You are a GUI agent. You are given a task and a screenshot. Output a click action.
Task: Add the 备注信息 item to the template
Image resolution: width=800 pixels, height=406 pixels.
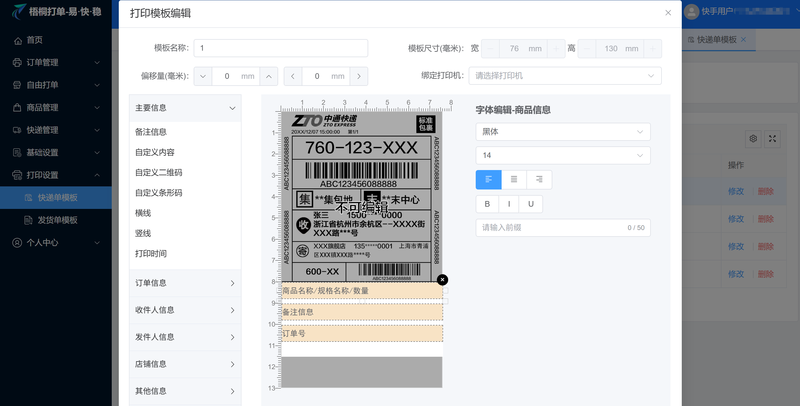(x=151, y=132)
